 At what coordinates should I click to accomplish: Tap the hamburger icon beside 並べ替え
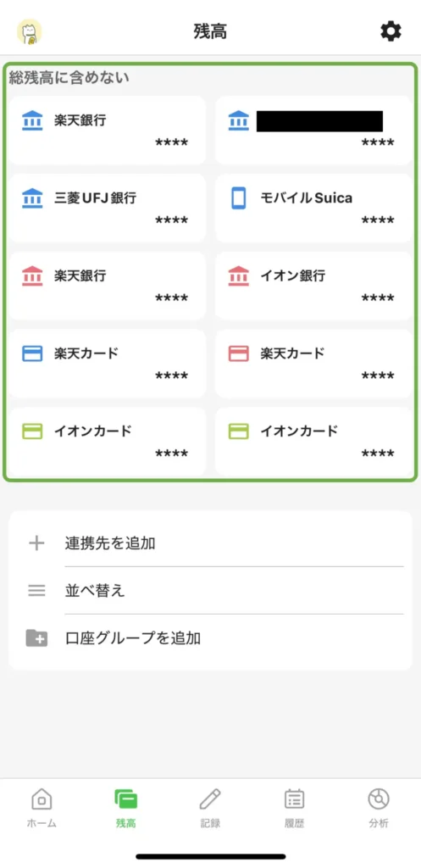tap(36, 591)
